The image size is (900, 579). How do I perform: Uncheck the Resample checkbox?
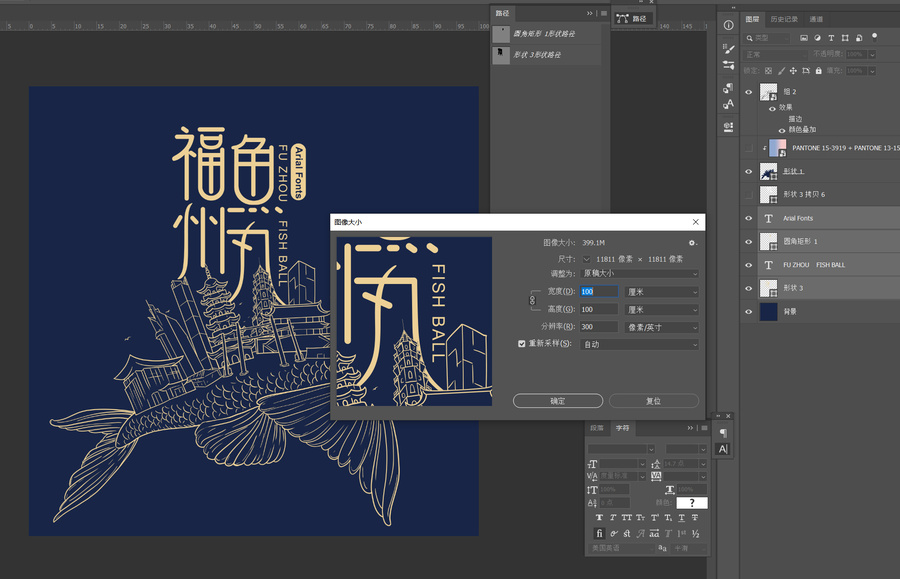point(522,344)
